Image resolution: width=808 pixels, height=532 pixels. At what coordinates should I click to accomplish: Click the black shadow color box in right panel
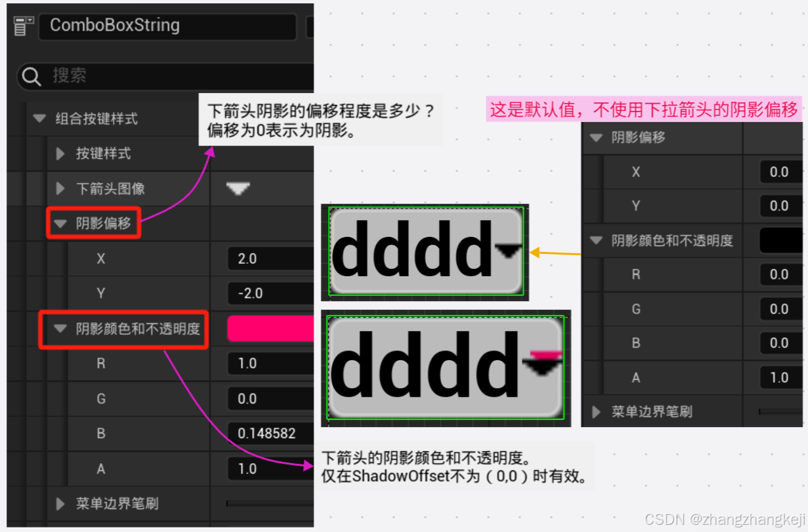pyautogui.click(x=783, y=240)
